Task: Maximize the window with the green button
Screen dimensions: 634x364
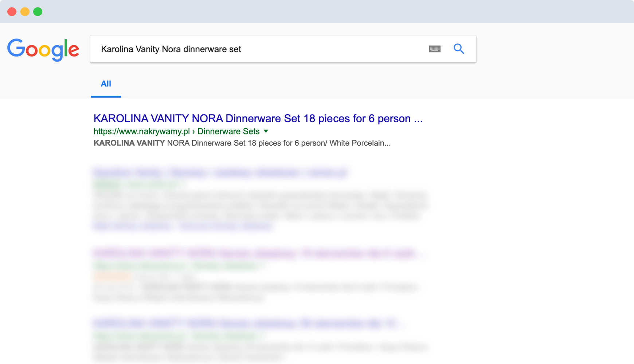Action: tap(38, 12)
